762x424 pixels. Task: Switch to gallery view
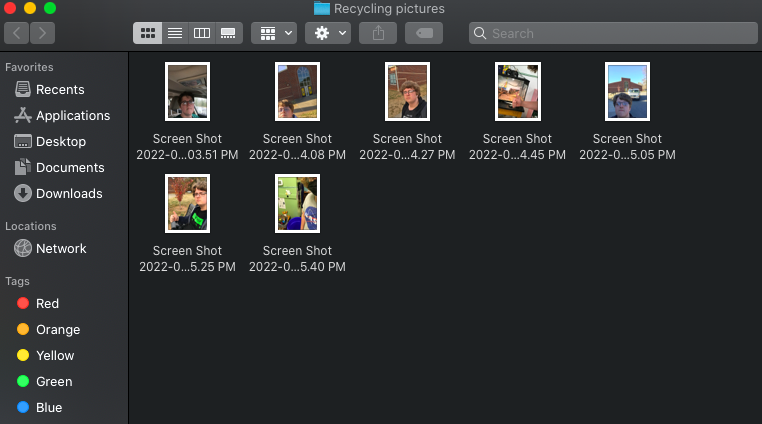coord(228,33)
